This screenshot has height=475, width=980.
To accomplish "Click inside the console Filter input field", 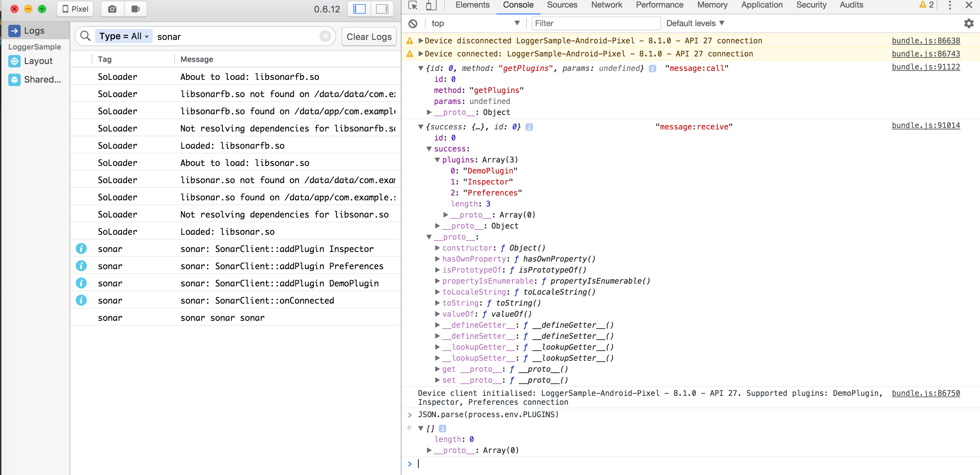I will click(595, 23).
